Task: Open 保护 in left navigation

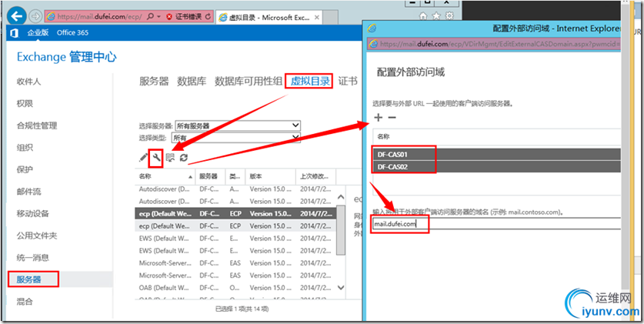Action: 25,169
